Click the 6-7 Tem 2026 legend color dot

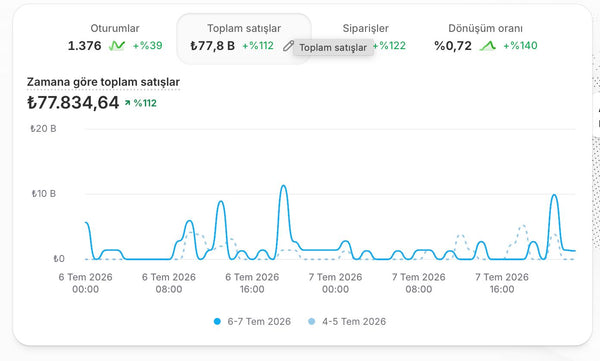217,322
